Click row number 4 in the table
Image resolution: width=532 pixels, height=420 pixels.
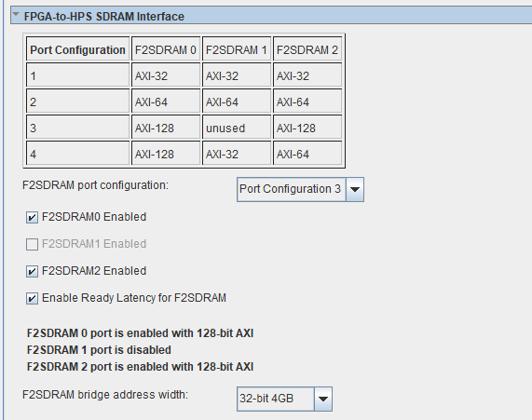77,155
